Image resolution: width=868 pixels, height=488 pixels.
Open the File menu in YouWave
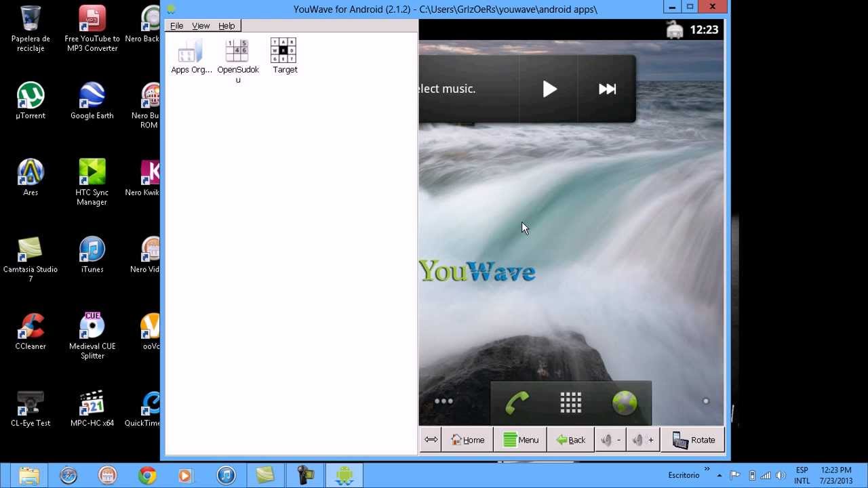pyautogui.click(x=176, y=26)
